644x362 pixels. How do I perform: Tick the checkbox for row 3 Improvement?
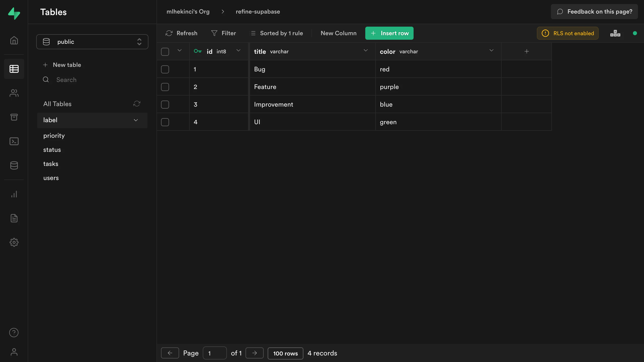pyautogui.click(x=165, y=105)
